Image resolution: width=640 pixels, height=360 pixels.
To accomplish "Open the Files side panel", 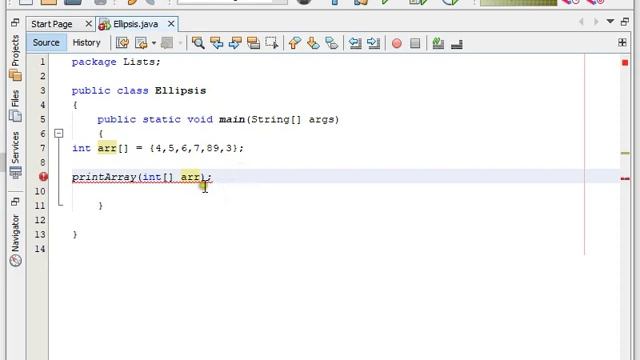I will point(15,98).
